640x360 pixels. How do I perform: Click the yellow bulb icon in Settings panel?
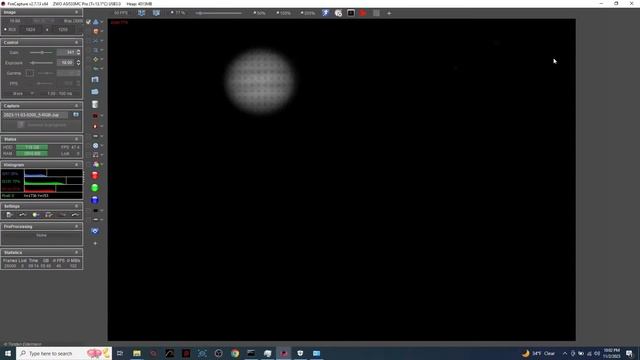[36, 215]
